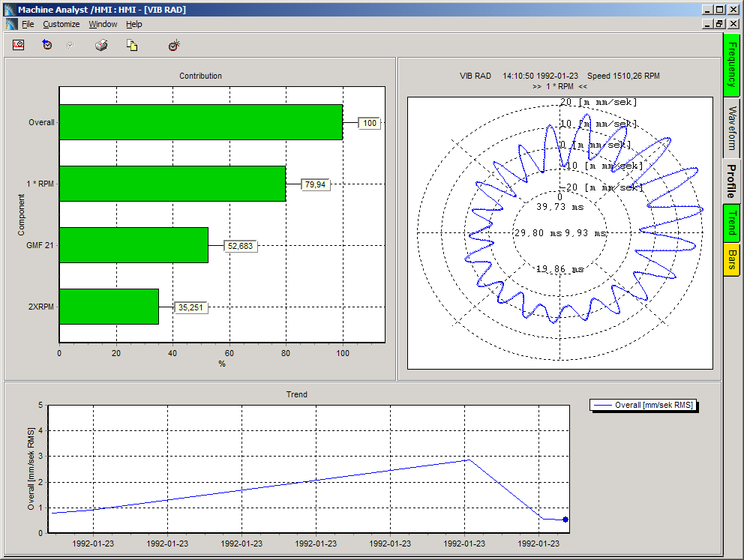Open the Window menu
Screen dimensions: 744x560
(x=103, y=24)
